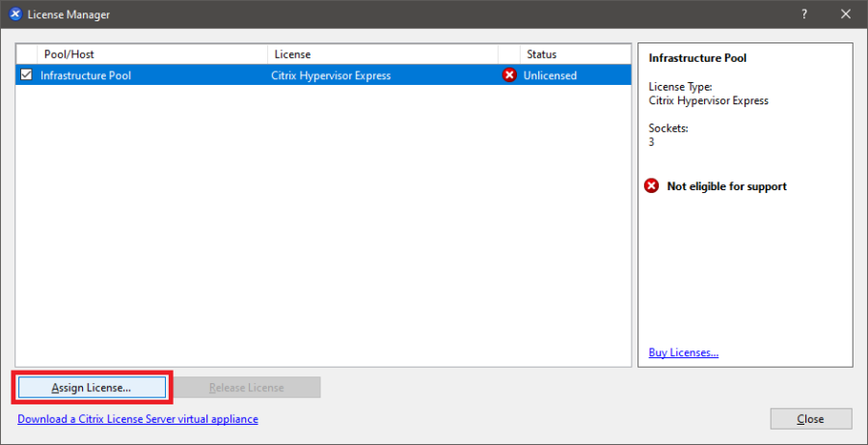The image size is (868, 445).
Task: Click the Not eligible for support text
Action: [727, 186]
